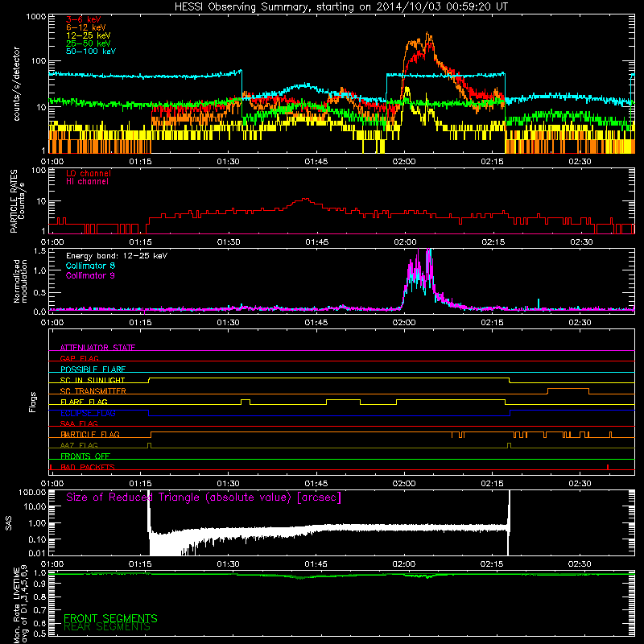Click the orange 6-12 keV flare peak

click(x=428, y=34)
